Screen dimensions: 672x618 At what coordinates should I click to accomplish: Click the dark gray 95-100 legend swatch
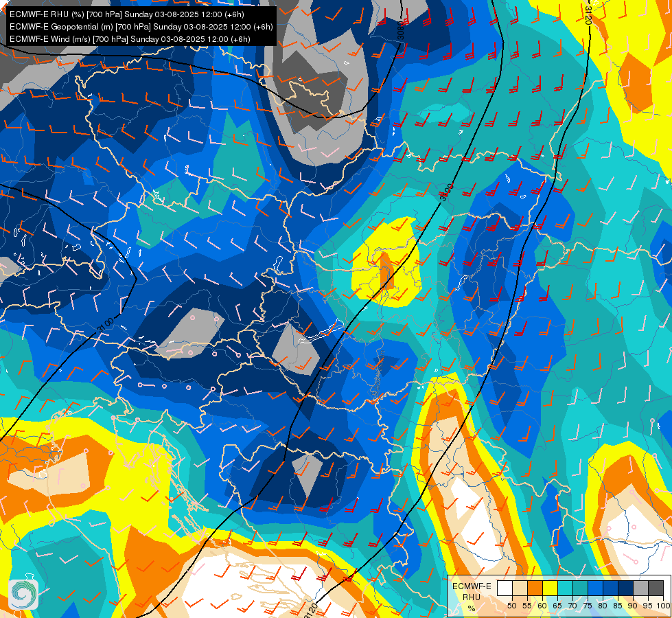656,588
